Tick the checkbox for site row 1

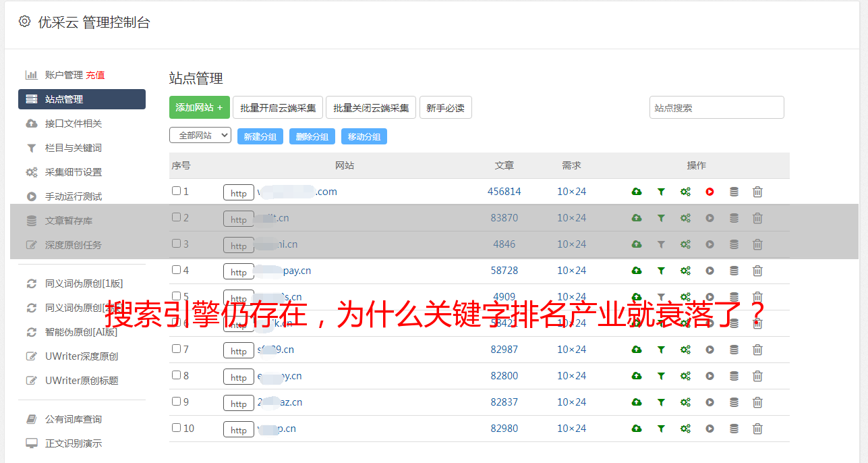click(x=176, y=191)
